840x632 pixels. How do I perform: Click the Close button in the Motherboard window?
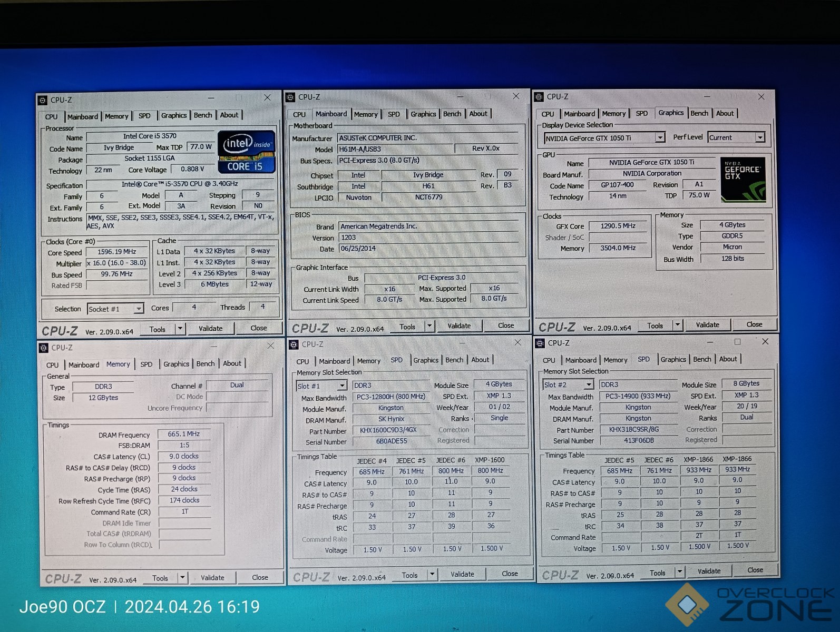click(x=506, y=325)
